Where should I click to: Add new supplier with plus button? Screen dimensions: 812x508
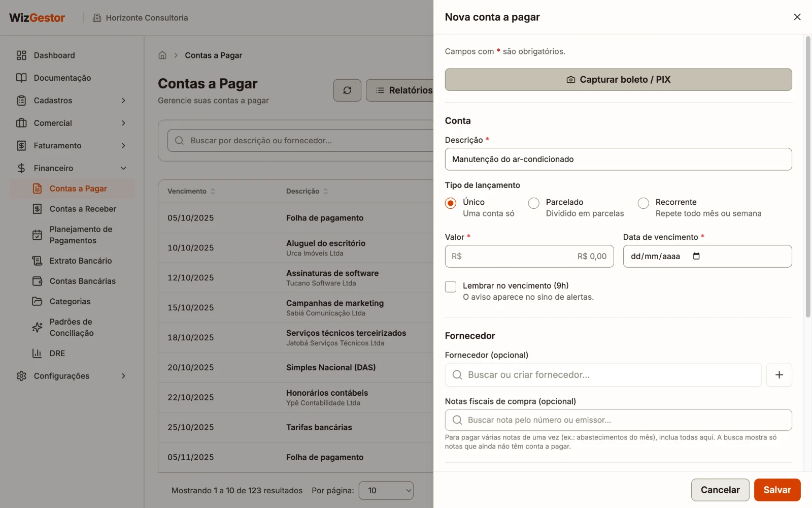(x=779, y=375)
